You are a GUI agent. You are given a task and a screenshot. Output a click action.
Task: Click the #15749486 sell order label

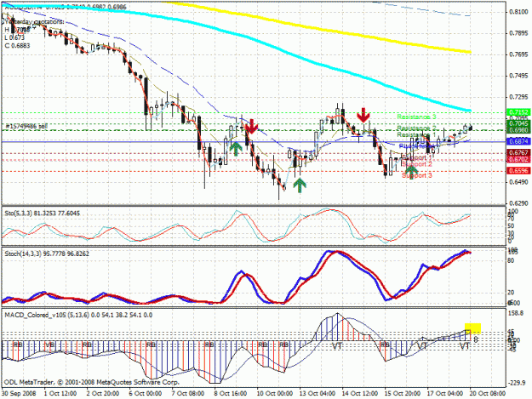(26, 126)
